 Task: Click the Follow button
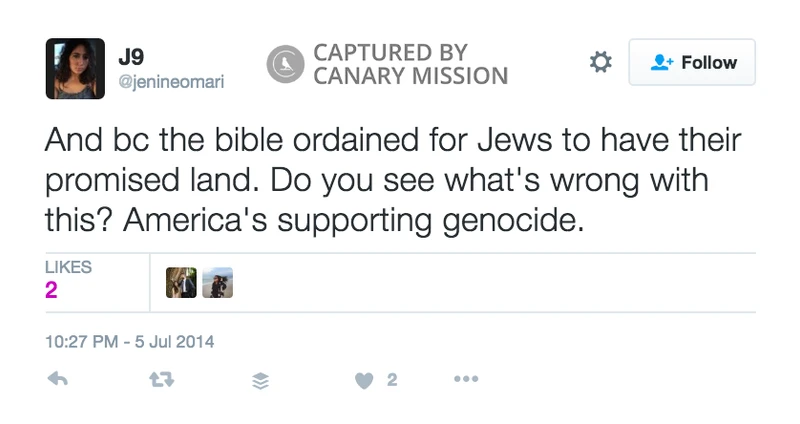(x=692, y=62)
